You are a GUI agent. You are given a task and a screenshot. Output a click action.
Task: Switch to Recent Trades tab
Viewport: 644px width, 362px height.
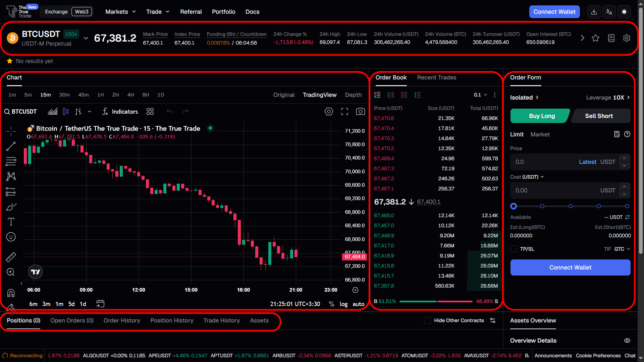436,77
